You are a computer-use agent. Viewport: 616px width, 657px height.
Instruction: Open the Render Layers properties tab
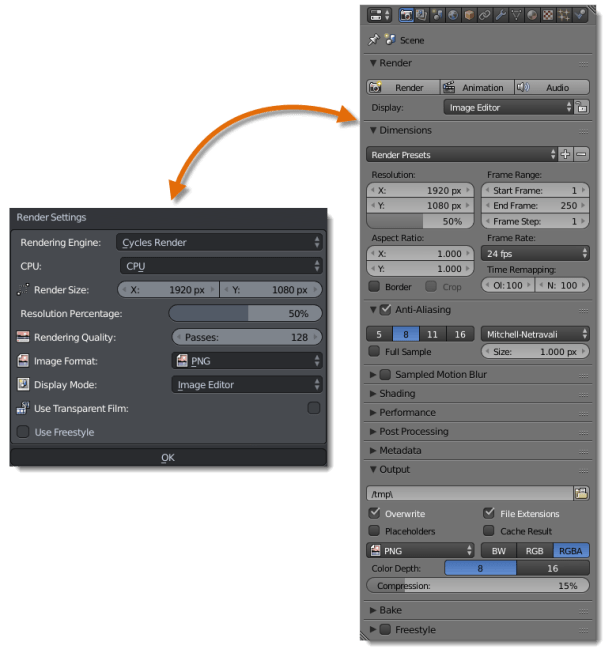tap(422, 15)
